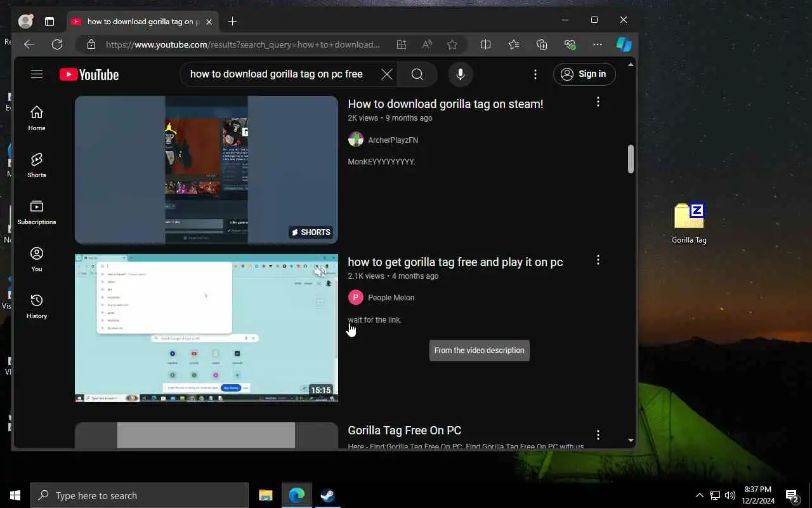Screen dimensions: 812x508
Task: Select Gorilla Tag zip folder on desktop
Action: coord(689,224)
